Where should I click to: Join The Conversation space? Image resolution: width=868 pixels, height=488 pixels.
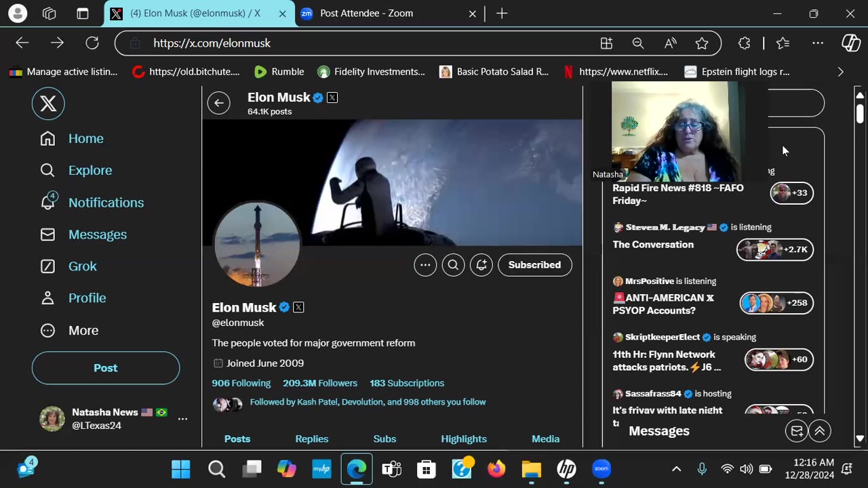pos(653,245)
